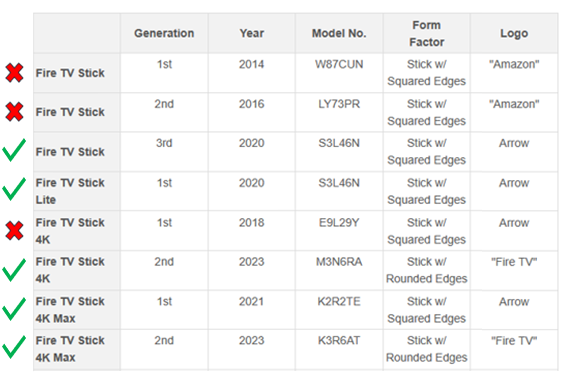
Task: Click the green checkmark for 2023 Fire TV Stick 4K
Action: point(14,270)
